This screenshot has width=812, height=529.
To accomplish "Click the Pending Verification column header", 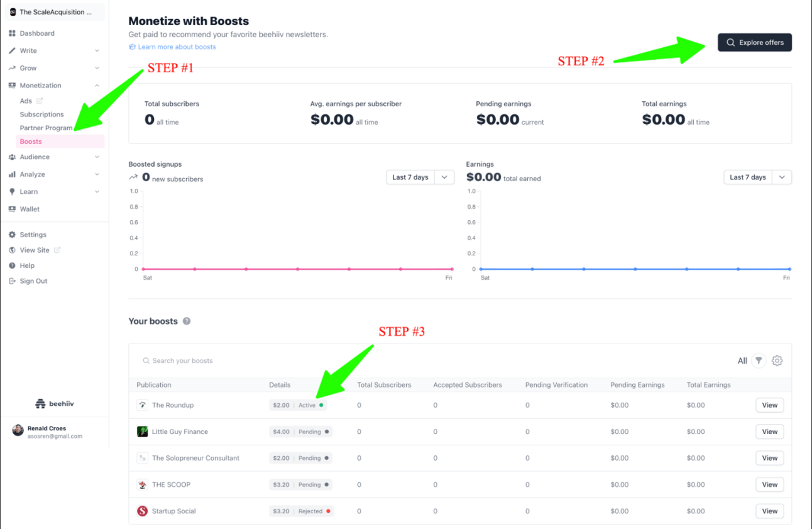I will click(556, 385).
